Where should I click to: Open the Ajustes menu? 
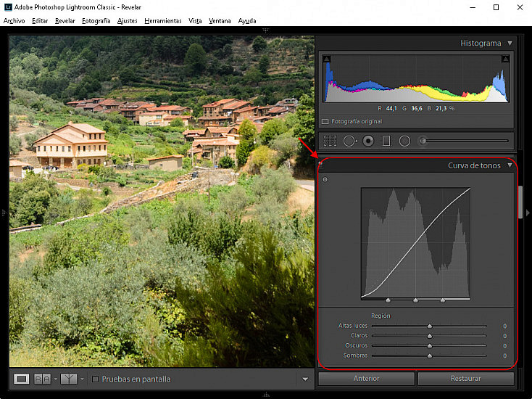tap(128, 21)
